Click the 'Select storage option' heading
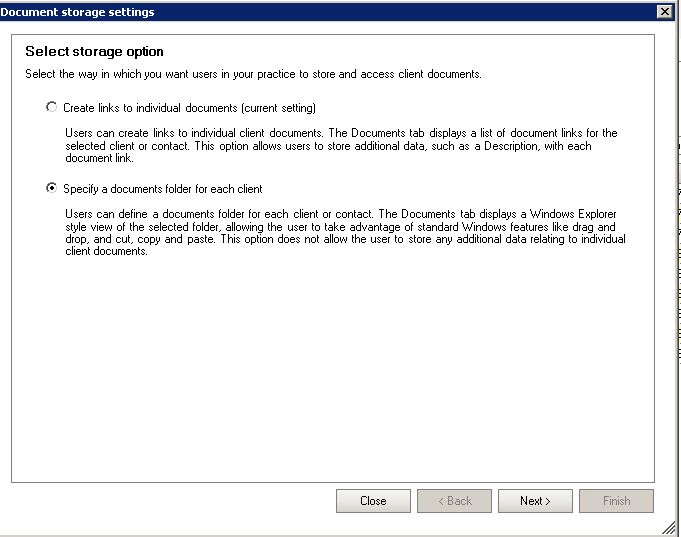 click(94, 51)
